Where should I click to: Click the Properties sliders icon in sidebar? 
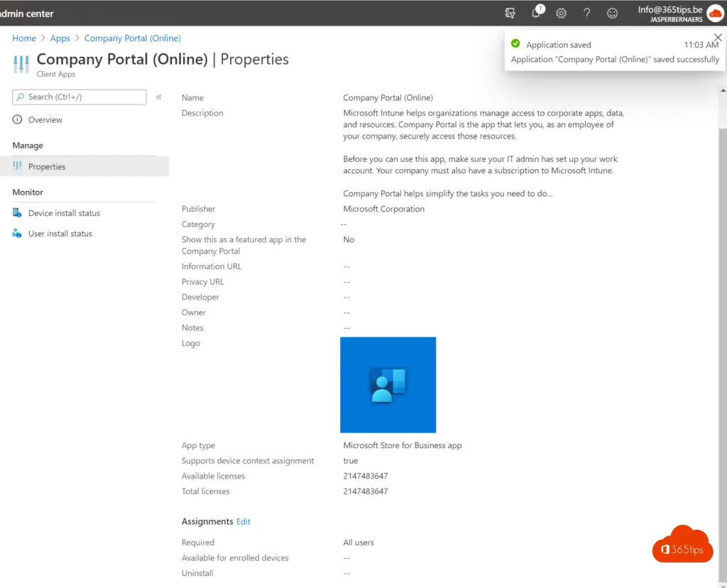(17, 165)
